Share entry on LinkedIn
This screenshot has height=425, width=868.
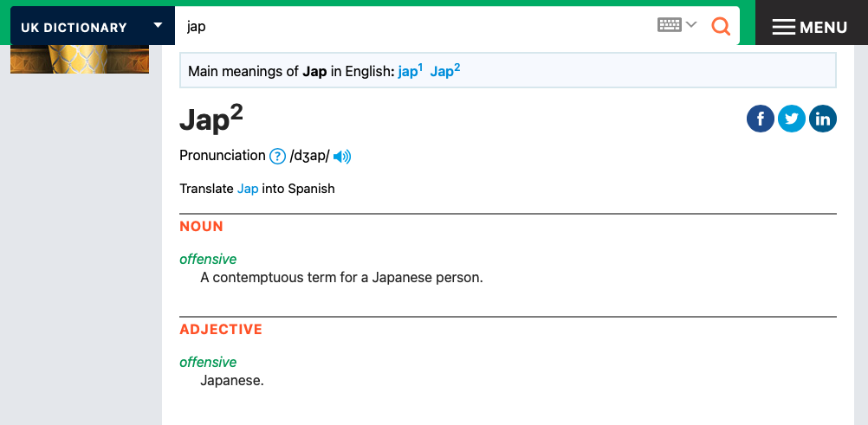point(822,119)
